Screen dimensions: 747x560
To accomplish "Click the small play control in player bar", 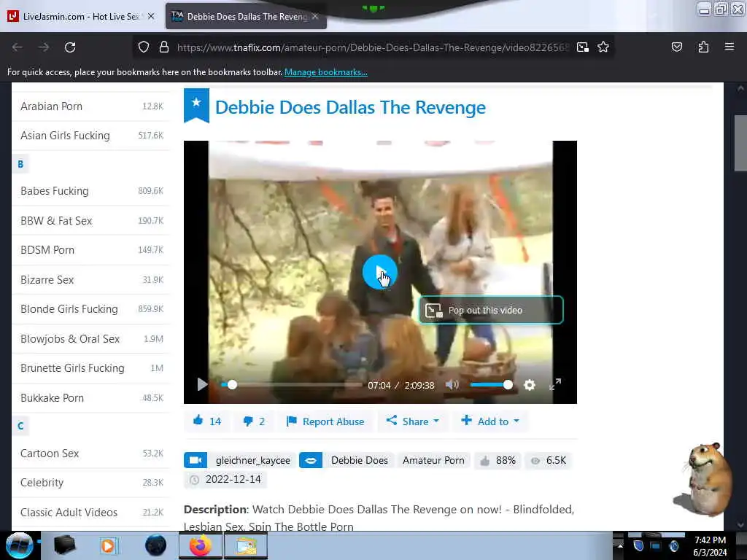I will (202, 384).
